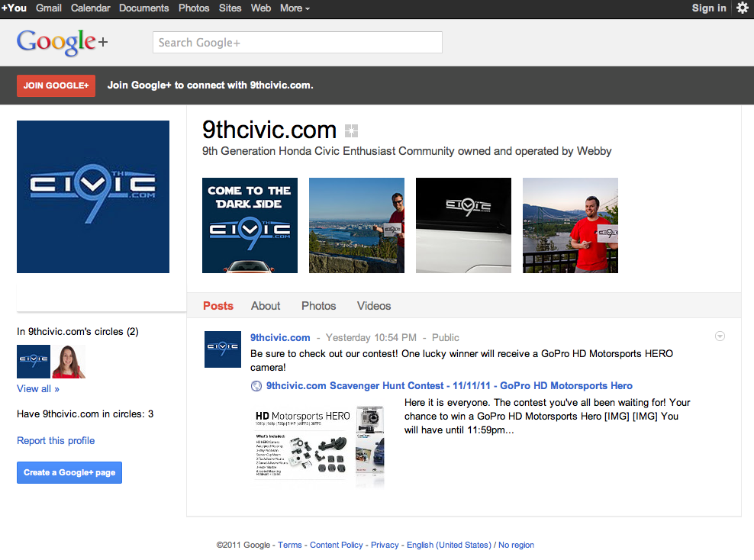Click Report this profile link
This screenshot has width=754, height=560.
pos(56,441)
